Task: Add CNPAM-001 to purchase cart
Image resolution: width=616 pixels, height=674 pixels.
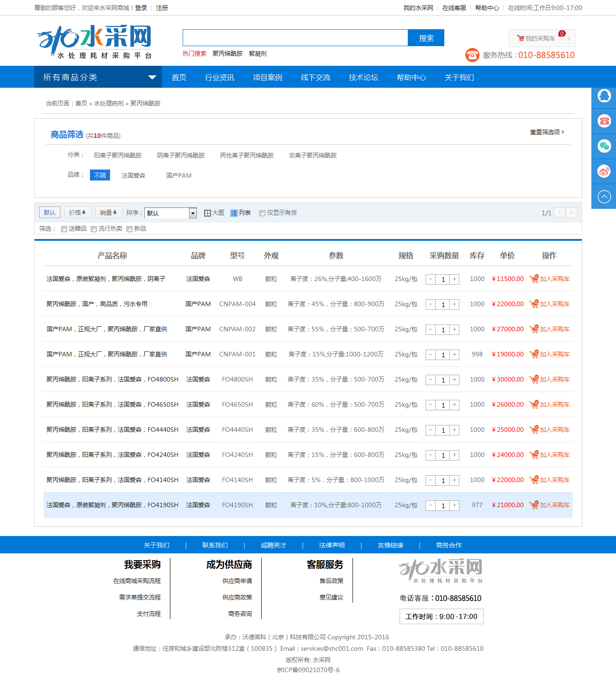Action: 549,354
